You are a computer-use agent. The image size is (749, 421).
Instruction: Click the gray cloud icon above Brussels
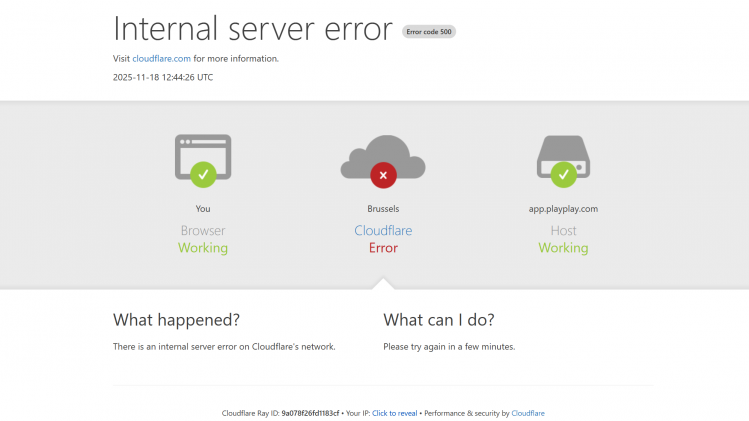coord(383,155)
